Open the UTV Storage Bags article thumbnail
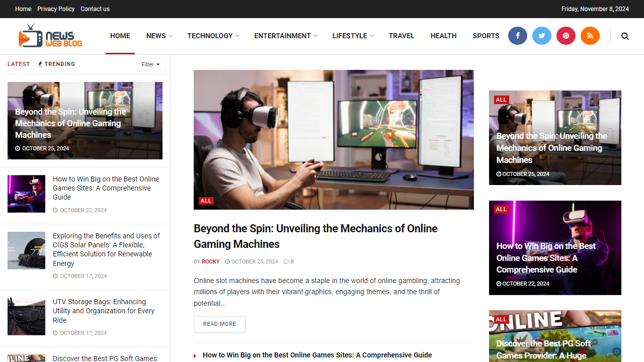 coord(26,316)
